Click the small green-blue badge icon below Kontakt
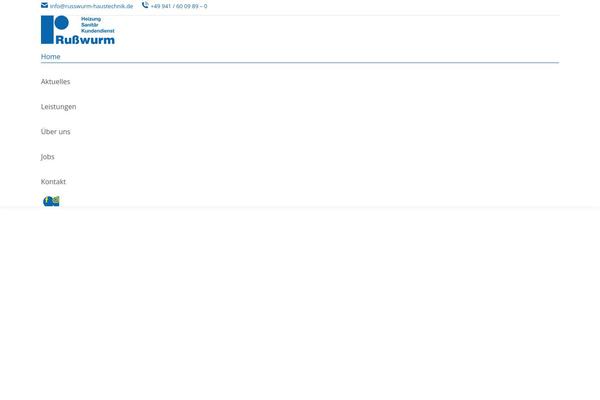 point(51,201)
